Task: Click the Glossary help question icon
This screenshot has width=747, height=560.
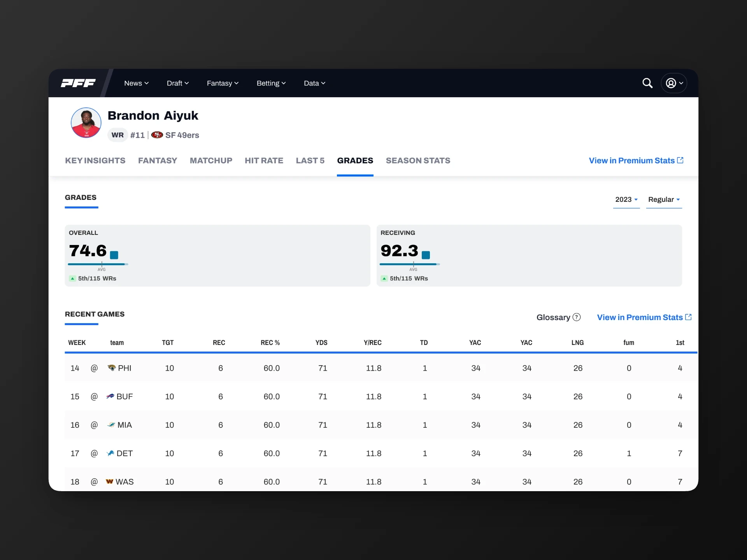Action: pyautogui.click(x=577, y=317)
